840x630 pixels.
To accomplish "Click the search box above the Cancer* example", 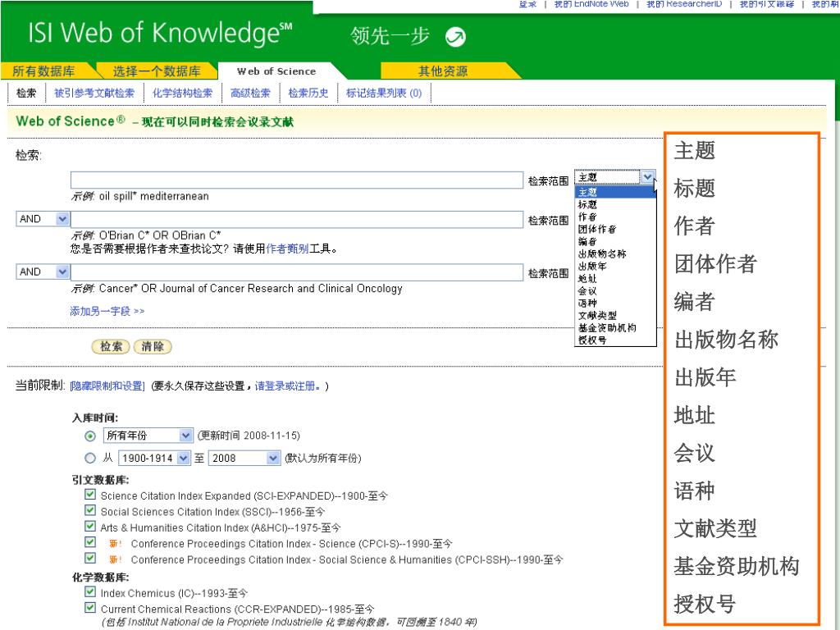I will point(297,272).
